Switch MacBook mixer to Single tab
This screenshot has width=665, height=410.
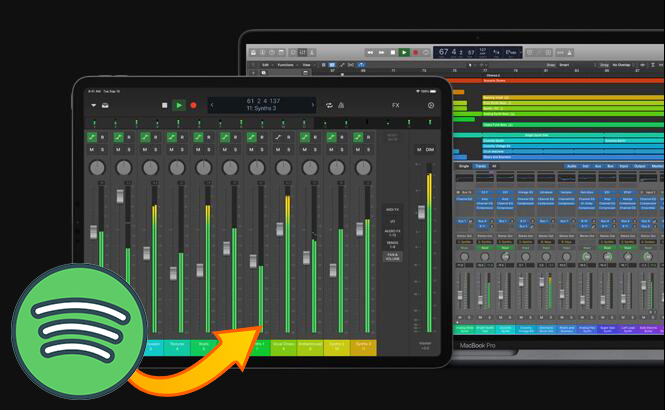464,166
